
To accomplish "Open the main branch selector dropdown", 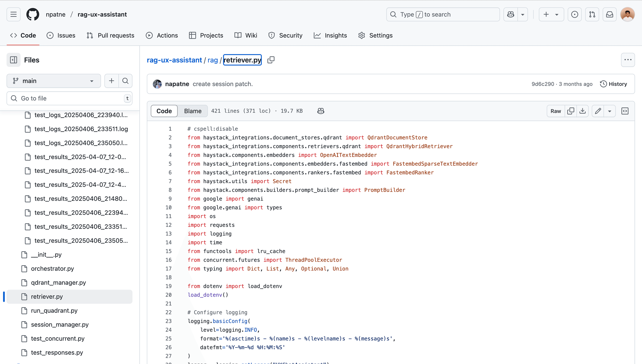I will click(x=54, y=81).
